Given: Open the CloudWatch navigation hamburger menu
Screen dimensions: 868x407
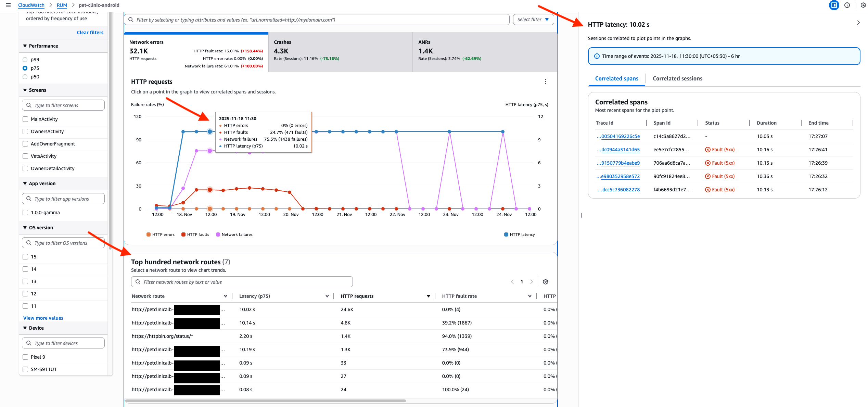Looking at the screenshot, I should [8, 5].
